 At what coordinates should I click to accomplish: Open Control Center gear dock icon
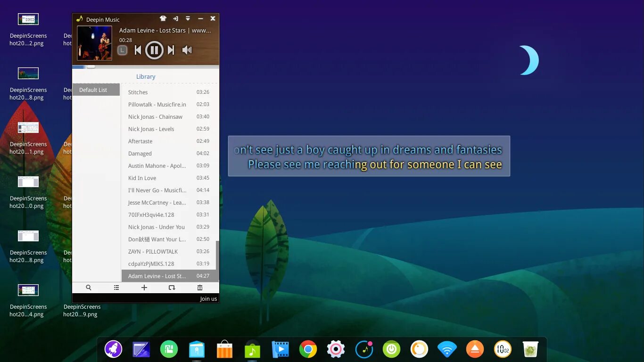tap(336, 349)
